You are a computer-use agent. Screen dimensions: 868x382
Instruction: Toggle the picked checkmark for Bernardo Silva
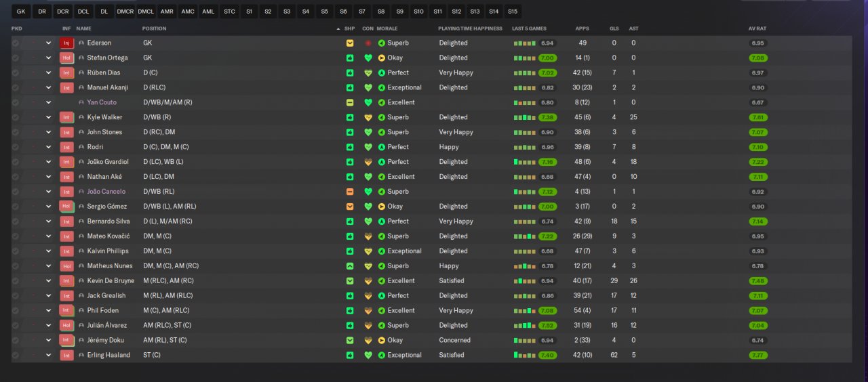pyautogui.click(x=16, y=221)
